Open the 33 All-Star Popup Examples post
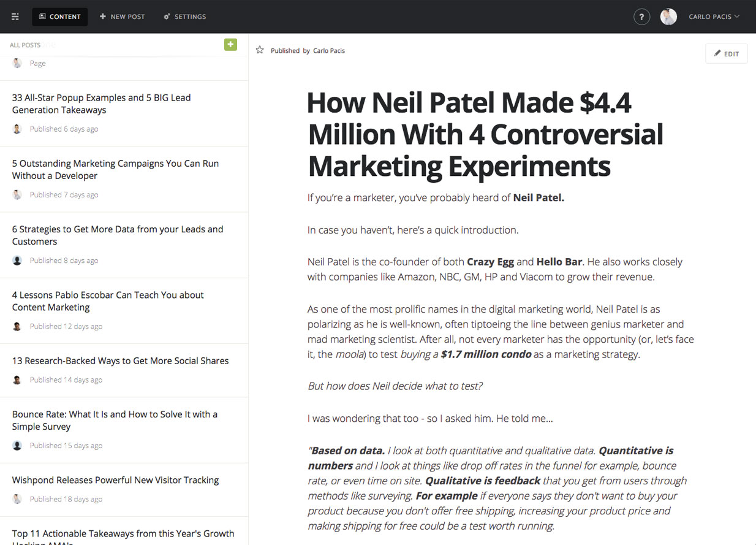Image resolution: width=756 pixels, height=545 pixels. point(101,104)
